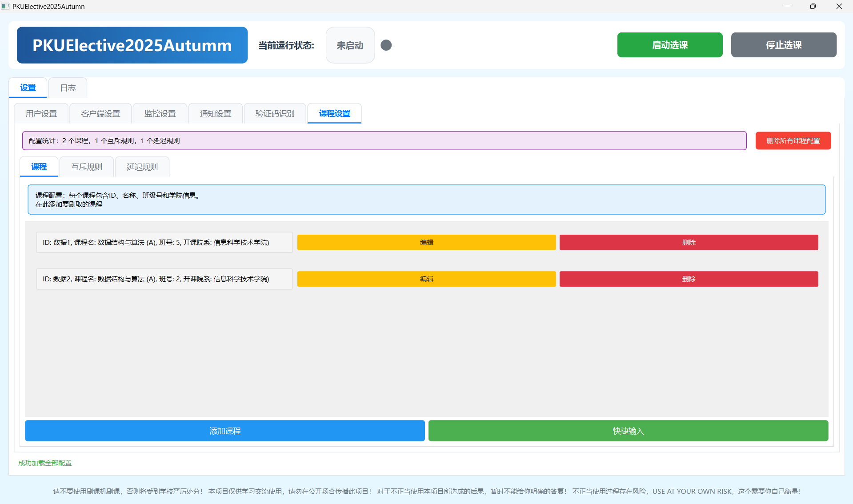Screen dimensions: 853x504
Task: Open the 监控设置 tab
Action: click(x=160, y=113)
